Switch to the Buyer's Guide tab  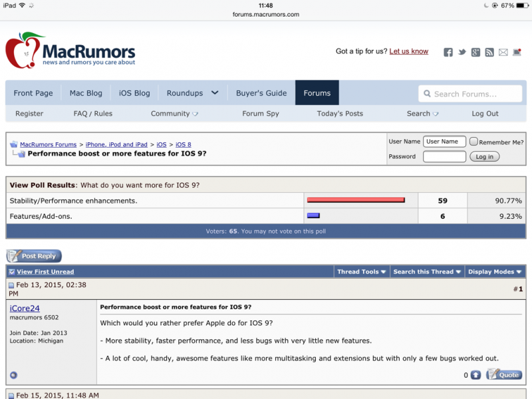pos(261,93)
